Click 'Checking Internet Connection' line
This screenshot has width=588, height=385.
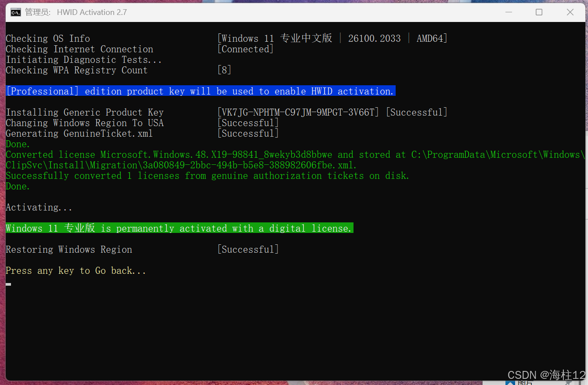click(x=79, y=49)
